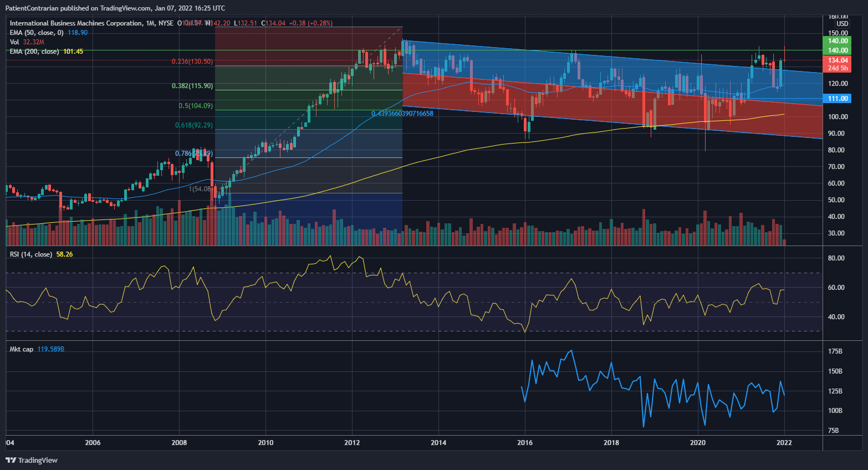The image size is (868, 470).
Task: Click the 125B tick on Mkt cap axis
Action: click(835, 391)
